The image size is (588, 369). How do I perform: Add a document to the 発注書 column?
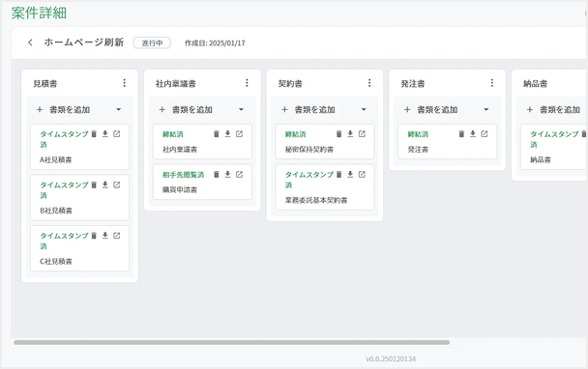coord(431,109)
